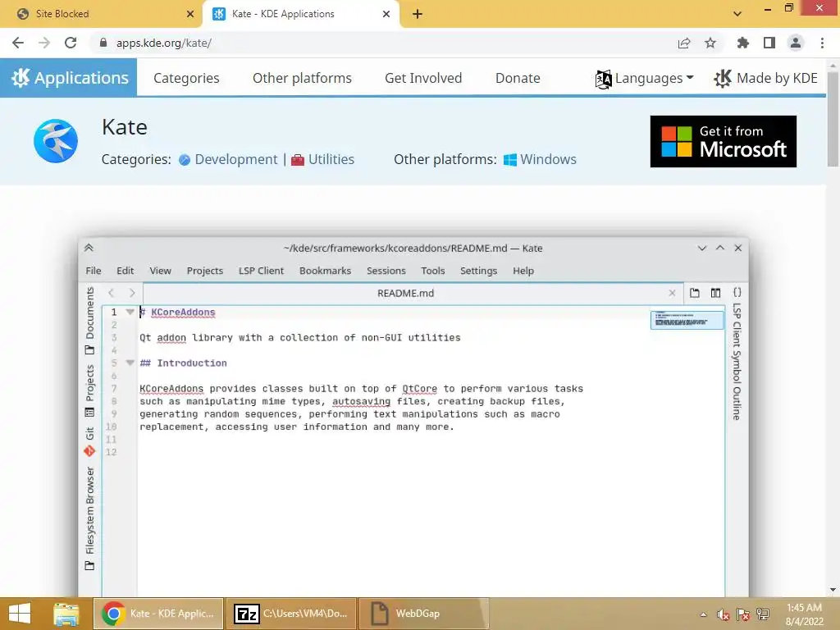Viewport: 840px width, 630px height.
Task: Expand the Languages dropdown
Action: (x=645, y=78)
